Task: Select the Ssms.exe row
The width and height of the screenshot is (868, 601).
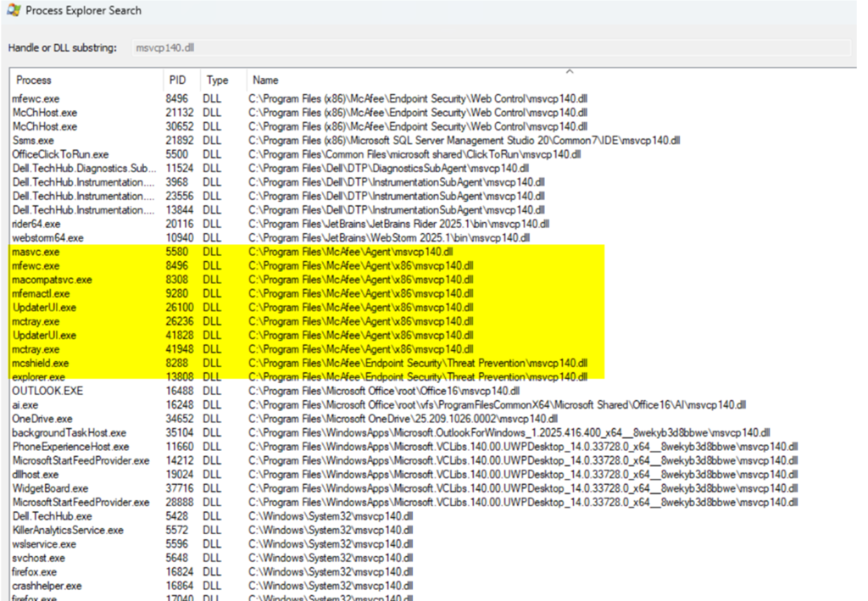Action: [x=33, y=141]
